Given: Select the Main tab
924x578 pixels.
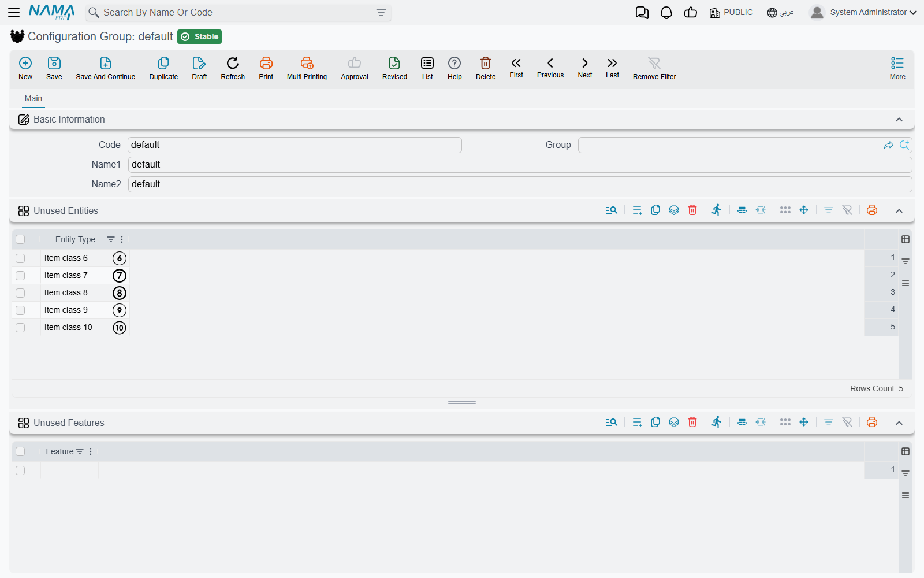Looking at the screenshot, I should coord(33,99).
